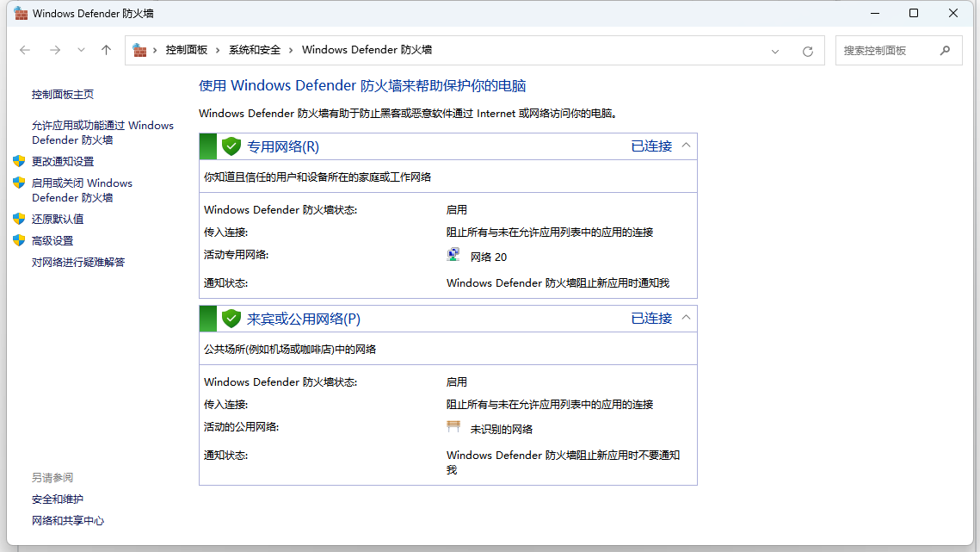
Task: Open 对网络进行疑难解答 link
Action: pos(78,263)
